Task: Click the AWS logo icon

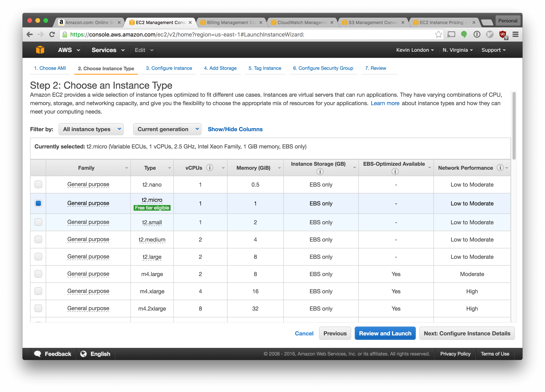Action: pos(40,50)
